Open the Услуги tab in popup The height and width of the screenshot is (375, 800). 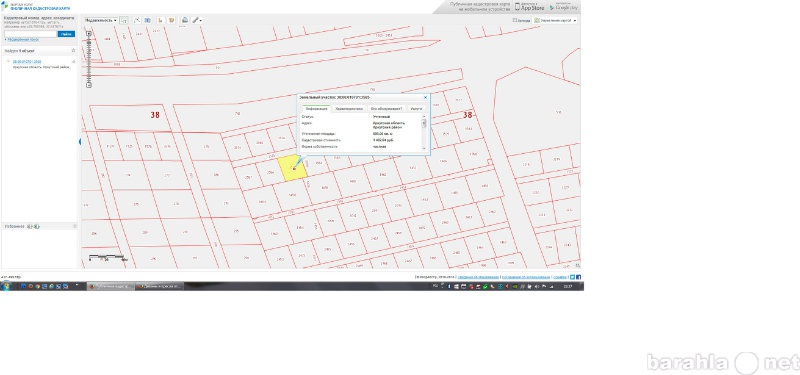pos(416,109)
